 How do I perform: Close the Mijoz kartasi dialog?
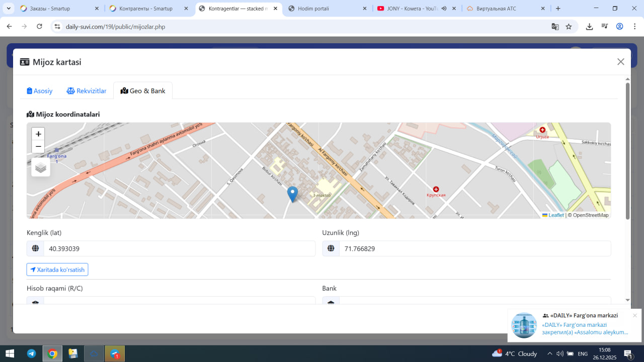[x=620, y=62]
